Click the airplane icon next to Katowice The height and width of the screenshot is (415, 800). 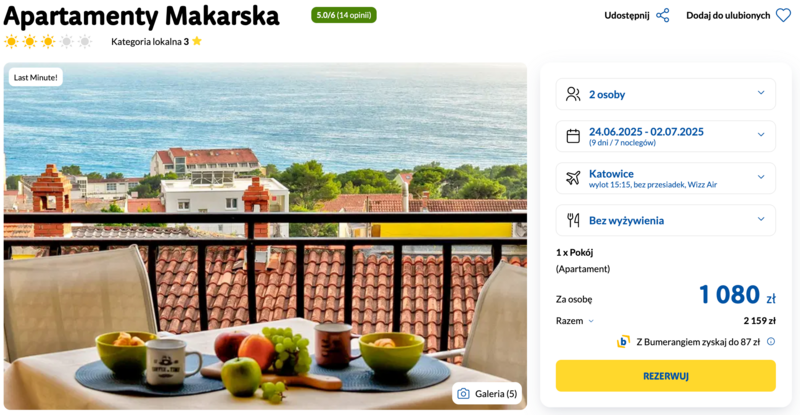point(573,178)
